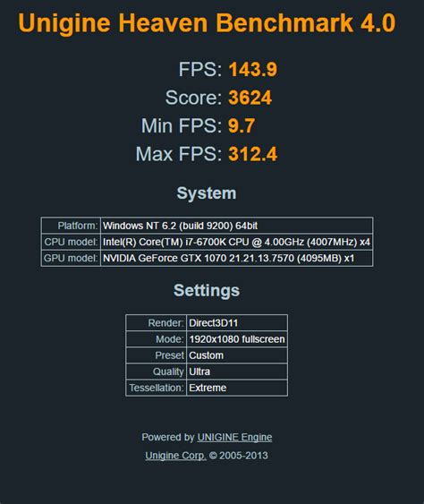The height and width of the screenshot is (504, 424).
Task: Select the Min FPS value 9.7
Action: point(242,125)
